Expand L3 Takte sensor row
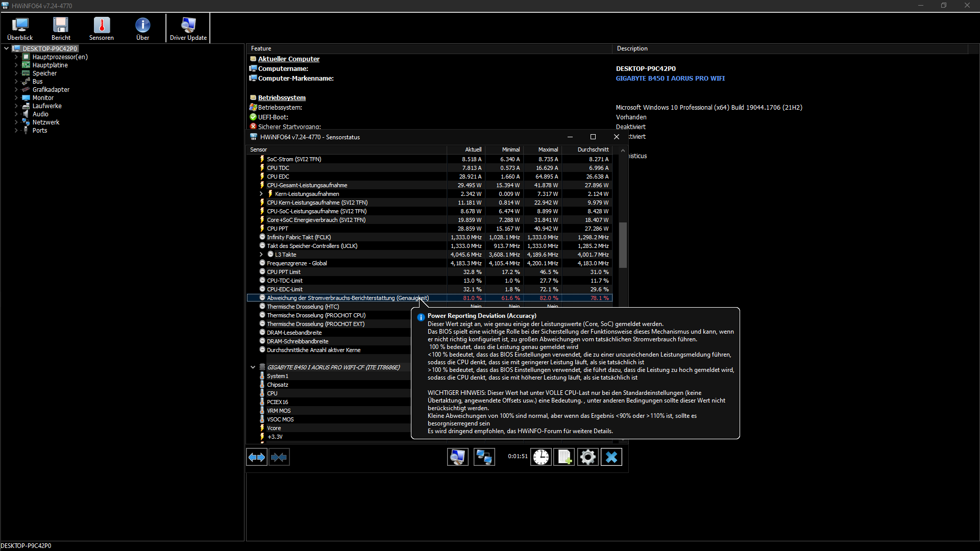 pos(261,255)
